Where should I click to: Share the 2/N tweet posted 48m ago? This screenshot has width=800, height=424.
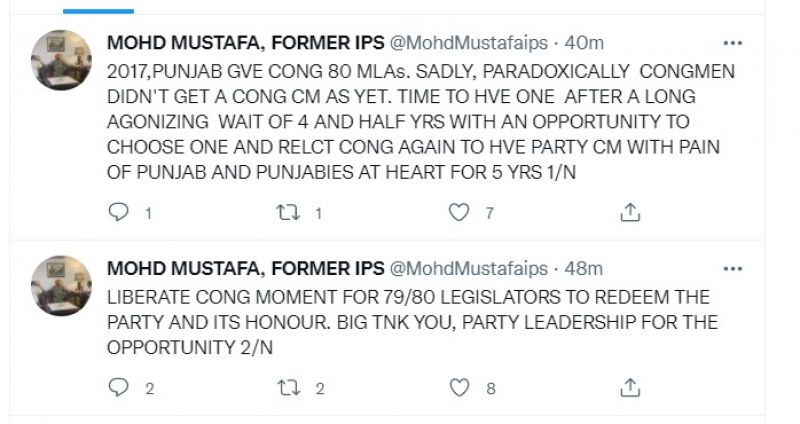point(630,388)
